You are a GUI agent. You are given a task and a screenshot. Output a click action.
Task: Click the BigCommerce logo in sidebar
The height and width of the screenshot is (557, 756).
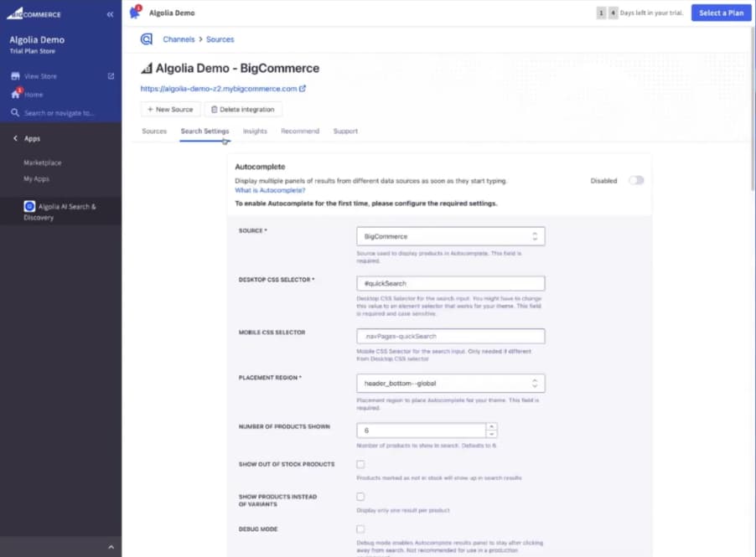34,13
